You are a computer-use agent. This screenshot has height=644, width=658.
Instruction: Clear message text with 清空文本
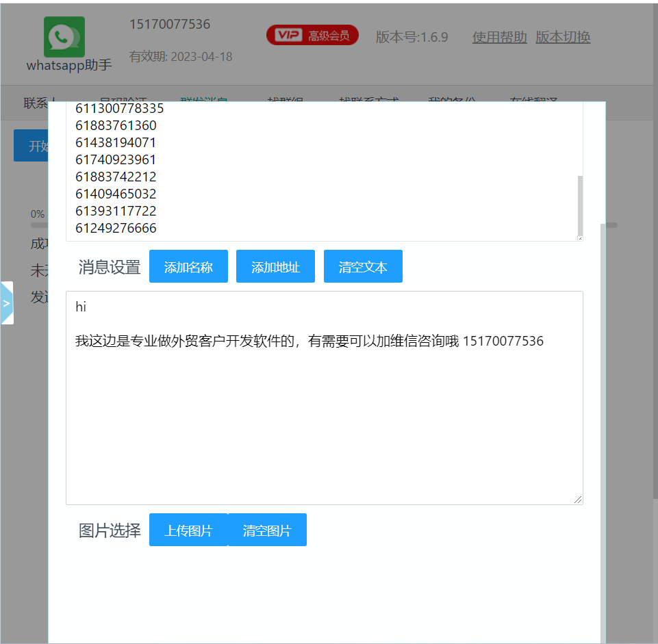tap(363, 267)
